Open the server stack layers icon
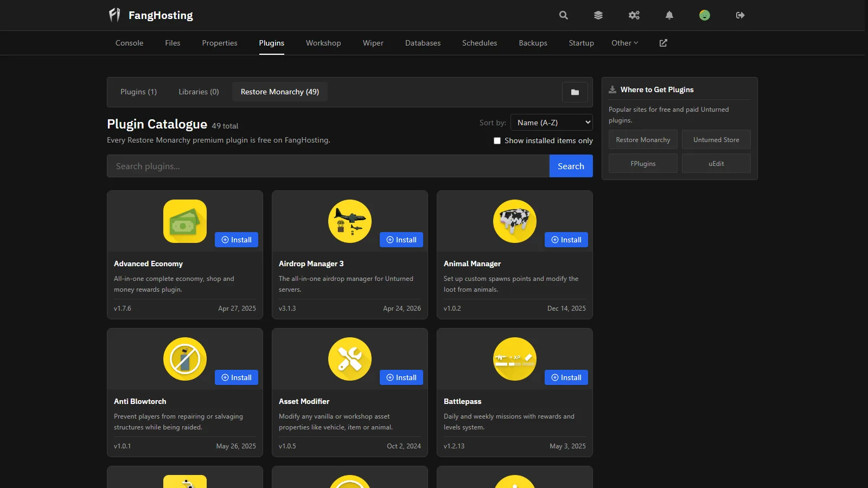Viewport: 868px width, 488px height. coord(598,15)
